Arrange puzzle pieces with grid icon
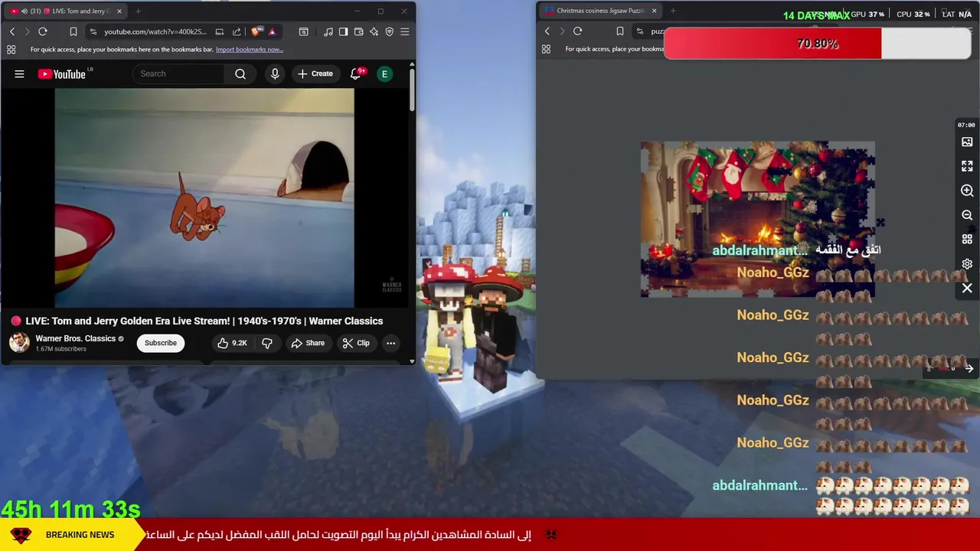This screenshot has width=980, height=551. point(967,240)
